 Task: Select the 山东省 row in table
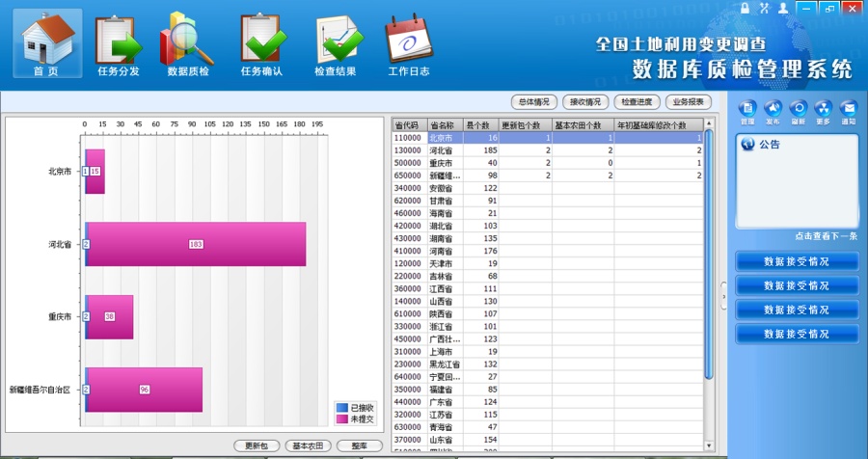pos(548,440)
